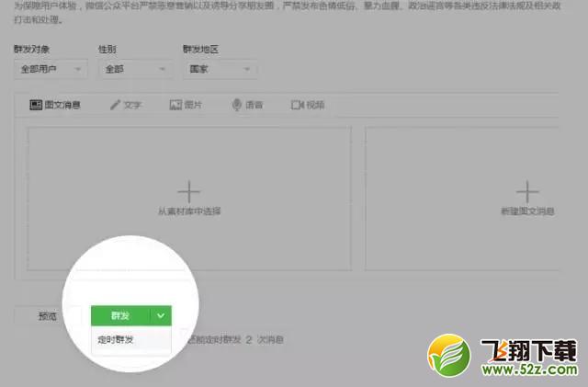This screenshot has width=588, height=387.
Task: Click the 新建图文消息 label text
Action: (x=527, y=211)
